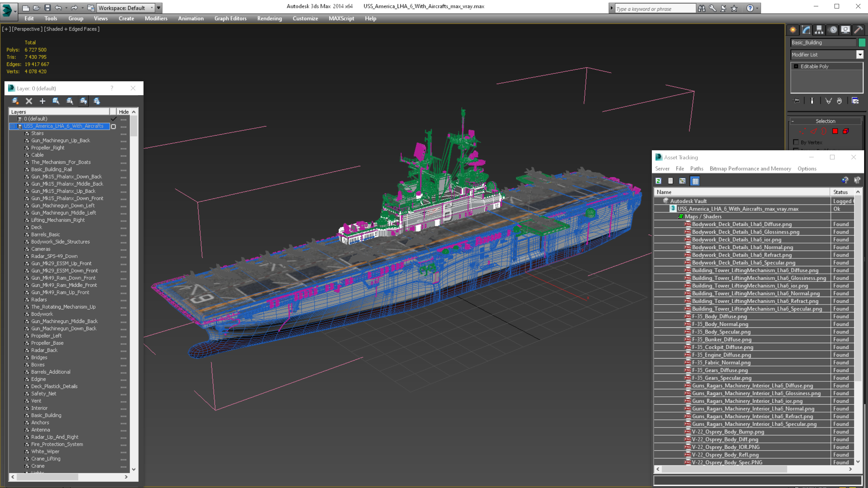Image resolution: width=868 pixels, height=488 pixels.
Task: Open the Motion command panel tab
Action: (x=833, y=30)
